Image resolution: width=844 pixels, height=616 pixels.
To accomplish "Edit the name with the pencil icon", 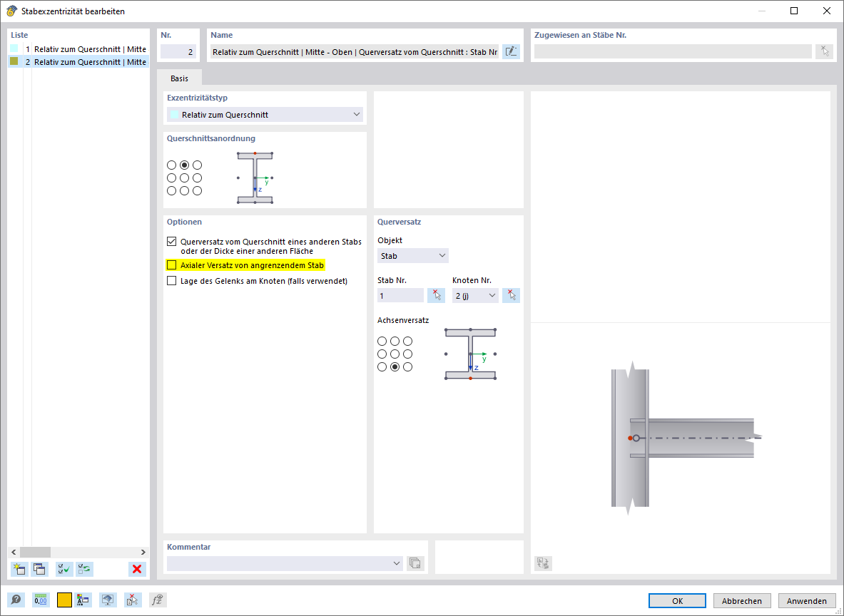I will point(511,51).
